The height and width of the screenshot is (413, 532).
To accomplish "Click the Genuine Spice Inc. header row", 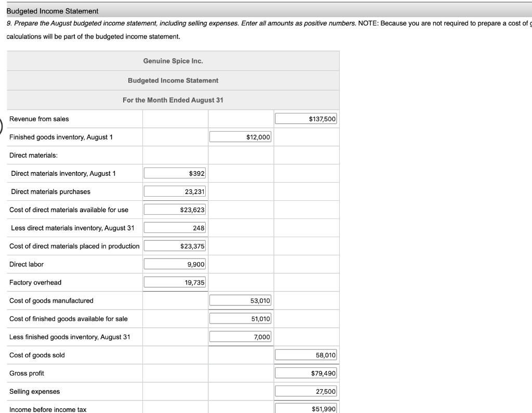I will pyautogui.click(x=172, y=60).
